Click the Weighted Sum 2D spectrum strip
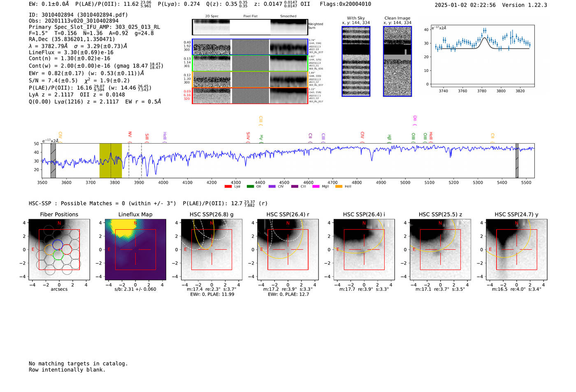 250,27
